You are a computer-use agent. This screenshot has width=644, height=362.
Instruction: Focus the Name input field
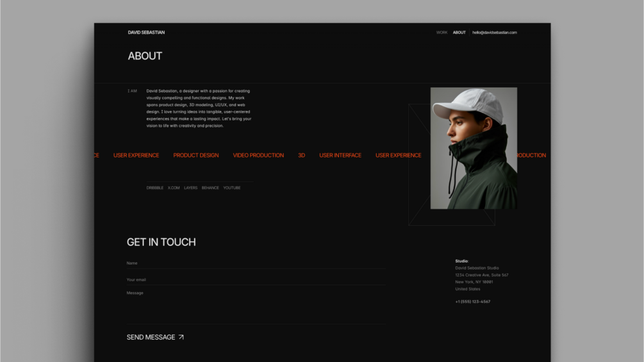pos(256,263)
